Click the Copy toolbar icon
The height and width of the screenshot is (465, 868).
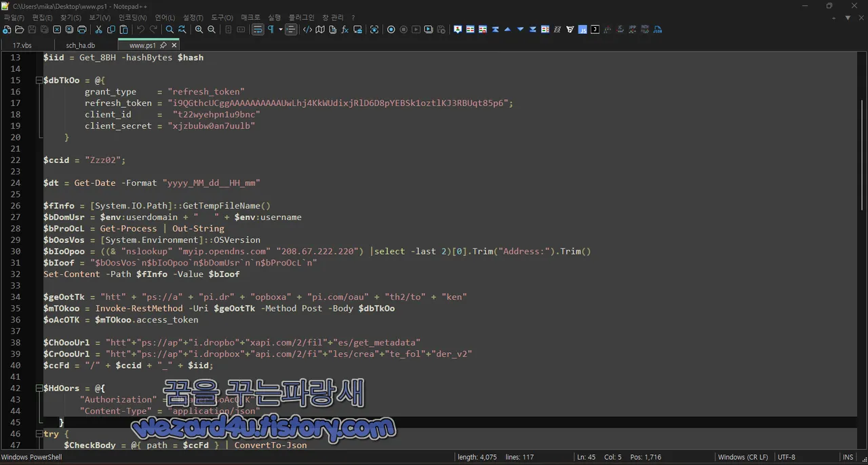(x=111, y=30)
